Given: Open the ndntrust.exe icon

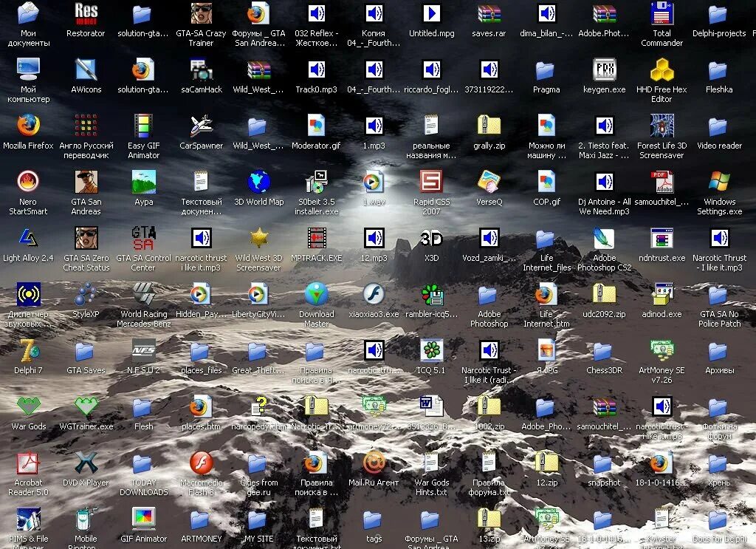Looking at the screenshot, I should (x=661, y=238).
